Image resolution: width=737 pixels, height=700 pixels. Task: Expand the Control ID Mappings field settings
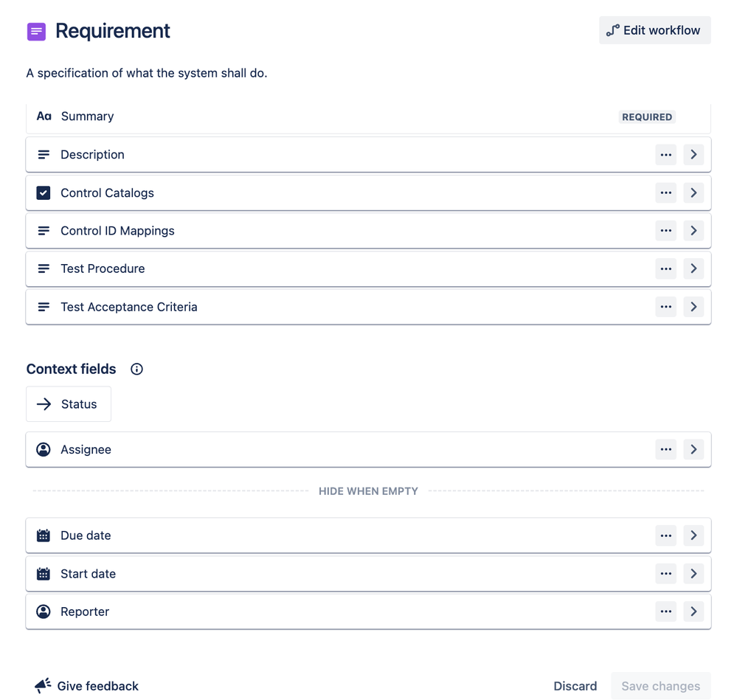(693, 230)
